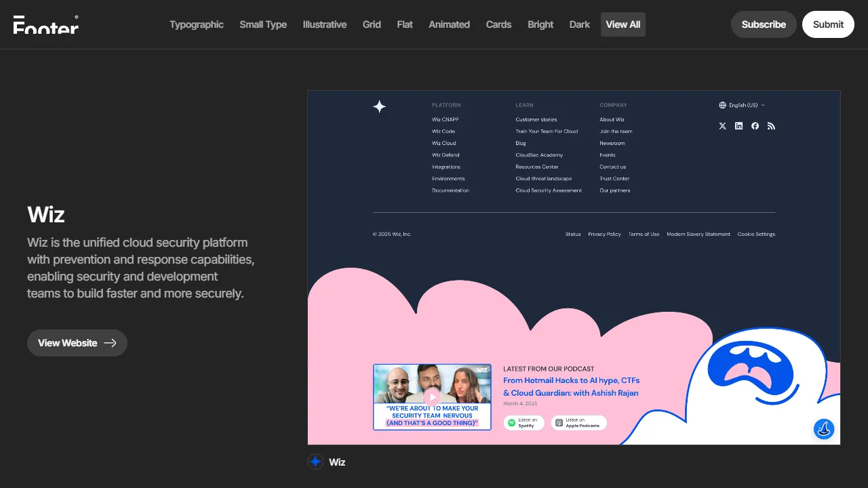This screenshot has height=488, width=868.
Task: Open the Wiz Code link
Action: point(443,131)
